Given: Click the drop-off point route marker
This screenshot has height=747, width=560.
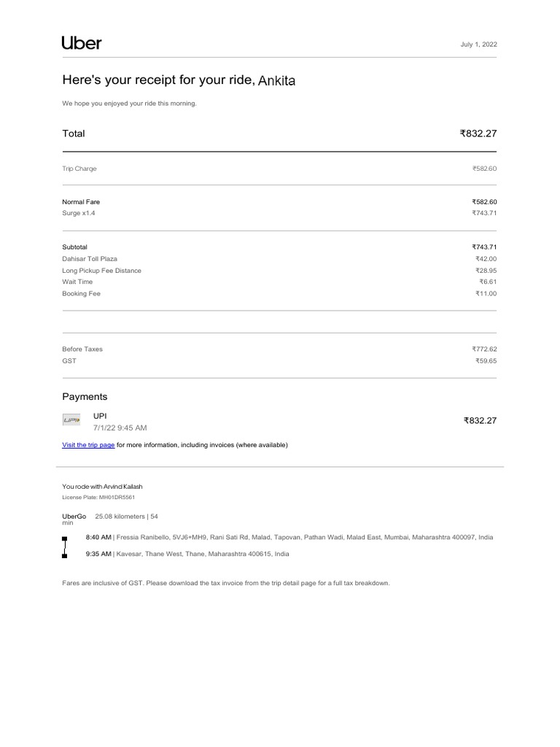Looking at the screenshot, I should (65, 555).
